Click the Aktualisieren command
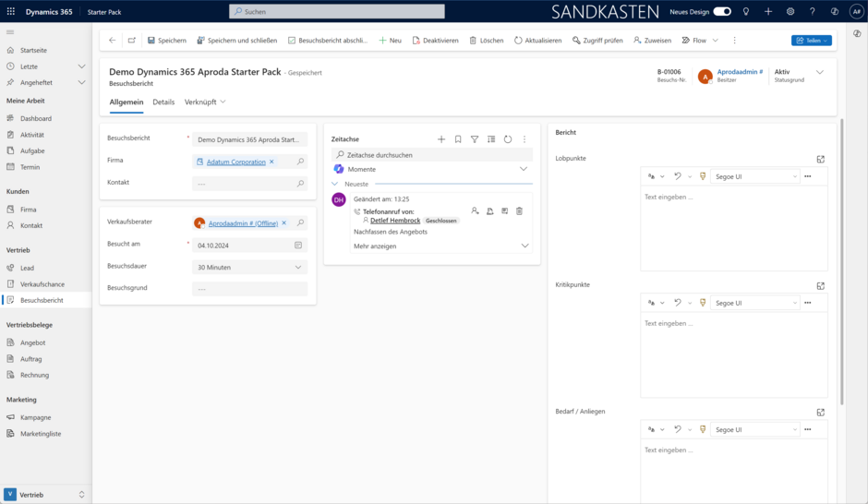The width and height of the screenshot is (868, 504). pos(537,41)
